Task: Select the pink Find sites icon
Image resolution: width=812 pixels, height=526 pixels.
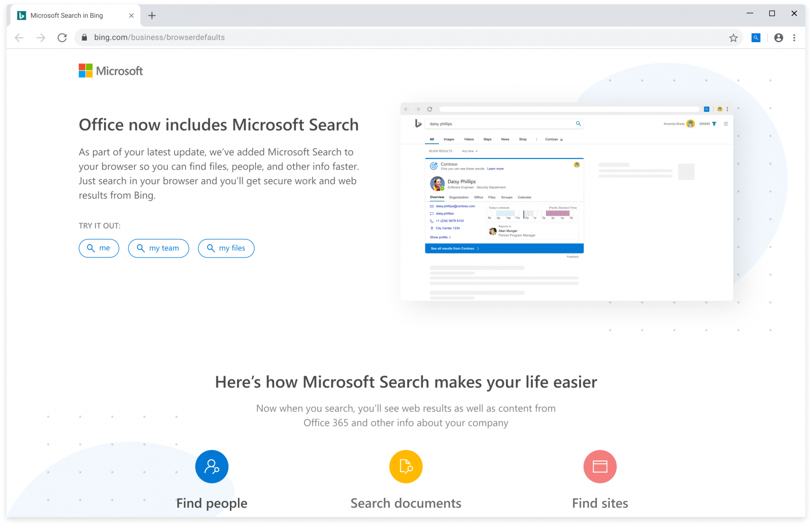Action: [599, 466]
